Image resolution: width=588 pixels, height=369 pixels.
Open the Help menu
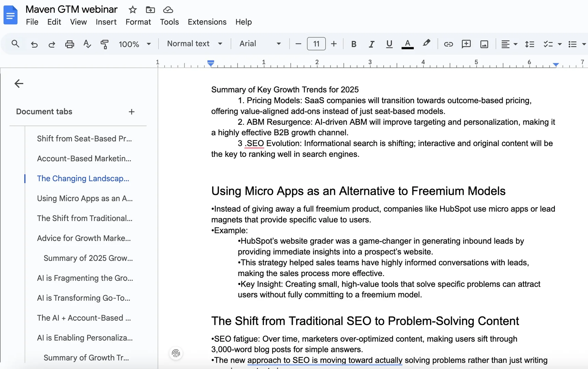(244, 22)
